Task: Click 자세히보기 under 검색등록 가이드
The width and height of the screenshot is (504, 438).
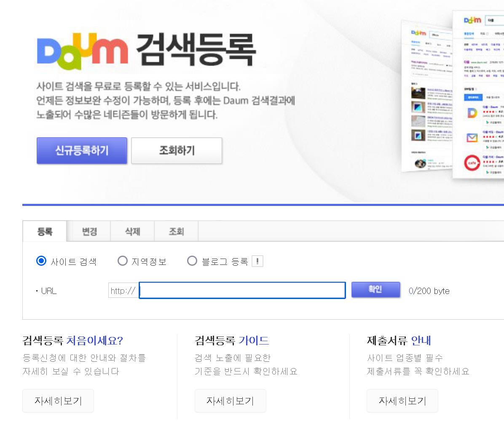Action: 231,401
